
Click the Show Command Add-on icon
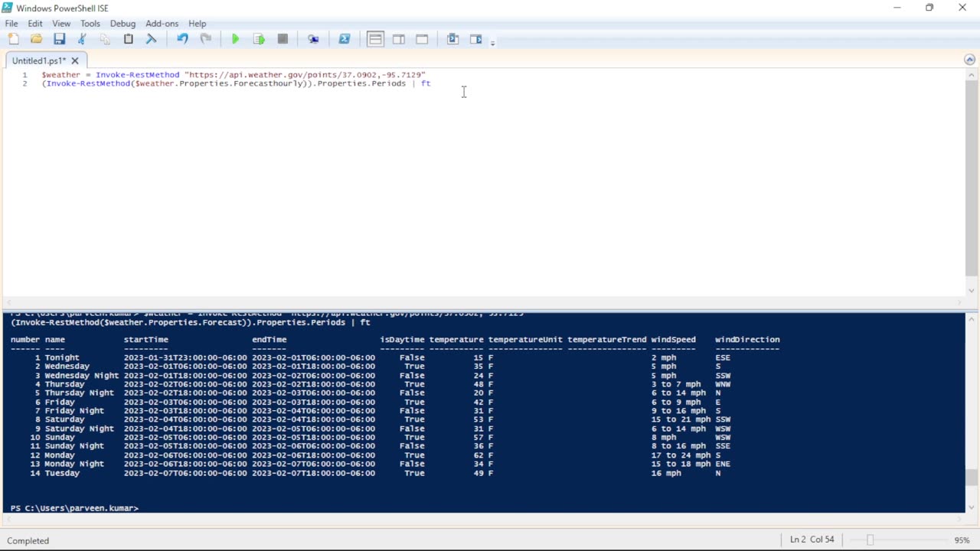[x=475, y=39]
